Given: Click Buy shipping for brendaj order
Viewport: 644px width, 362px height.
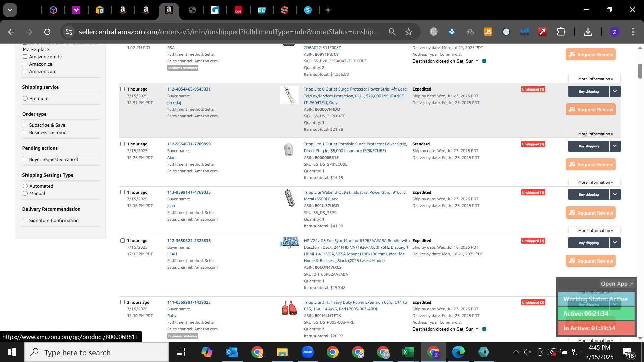Looking at the screenshot, I should pos(589,91).
